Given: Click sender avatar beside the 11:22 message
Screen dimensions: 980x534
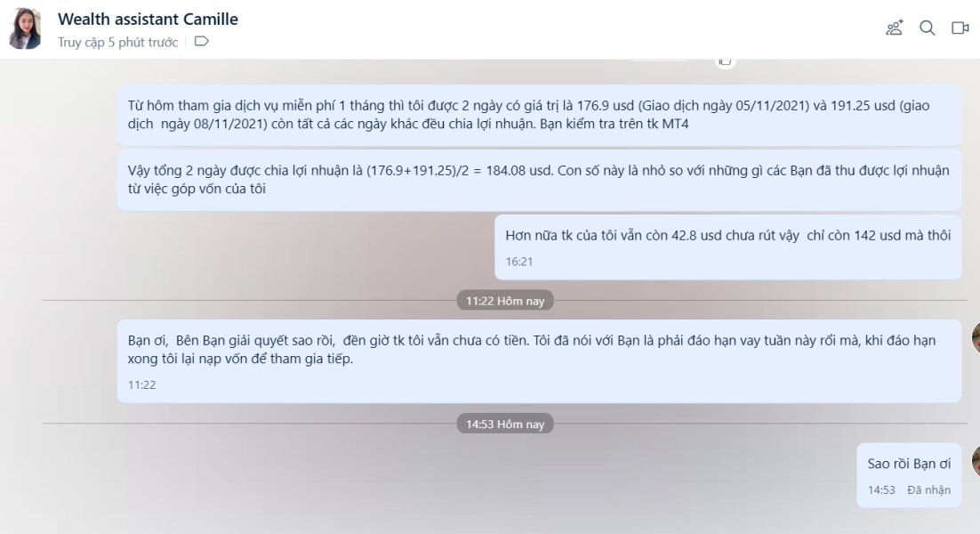Looking at the screenshot, I should (976, 338).
